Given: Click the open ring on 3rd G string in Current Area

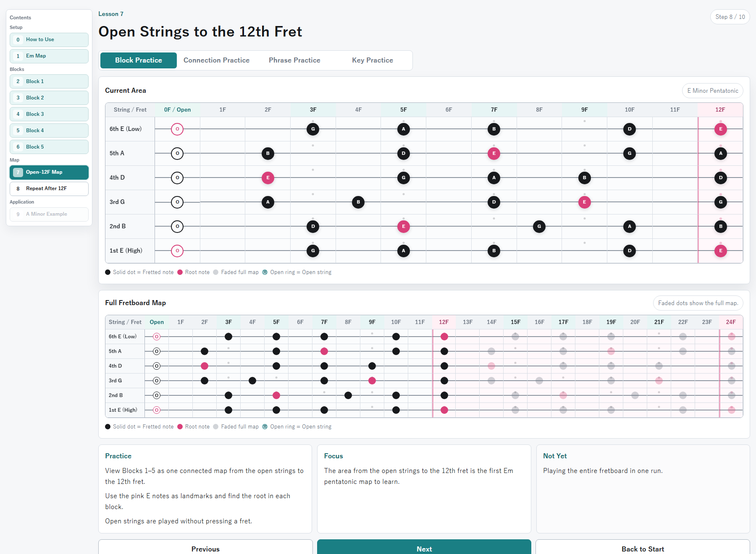Looking at the screenshot, I should (177, 202).
